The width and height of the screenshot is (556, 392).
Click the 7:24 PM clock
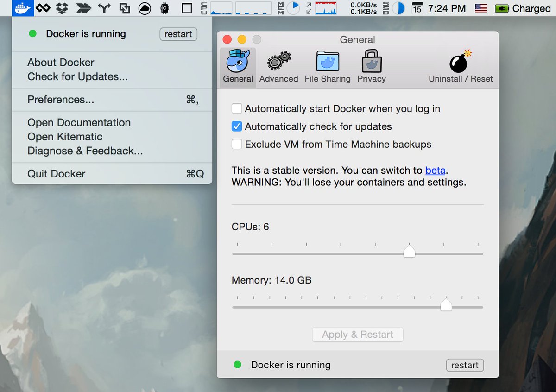point(448,8)
